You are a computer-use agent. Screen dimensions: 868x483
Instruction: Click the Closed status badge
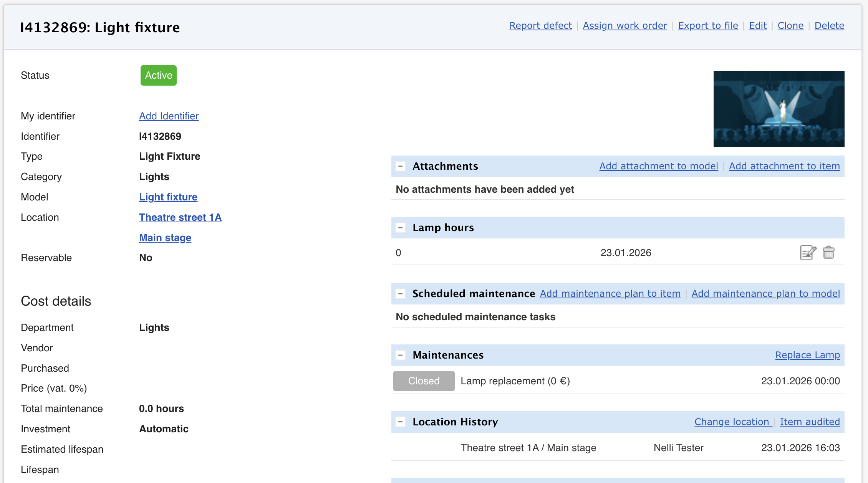(424, 381)
